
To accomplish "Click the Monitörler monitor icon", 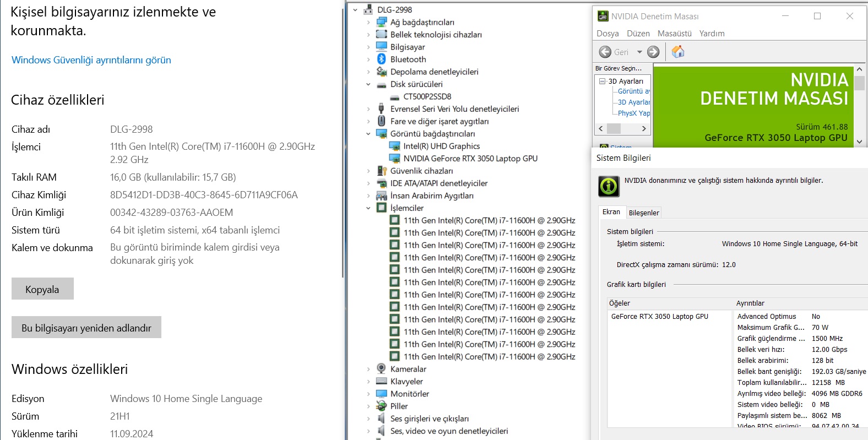I will (381, 394).
